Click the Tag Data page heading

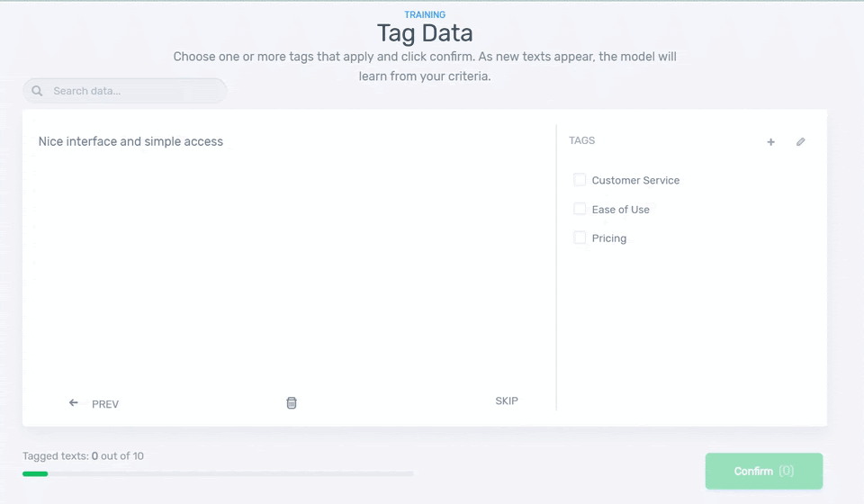pos(425,33)
